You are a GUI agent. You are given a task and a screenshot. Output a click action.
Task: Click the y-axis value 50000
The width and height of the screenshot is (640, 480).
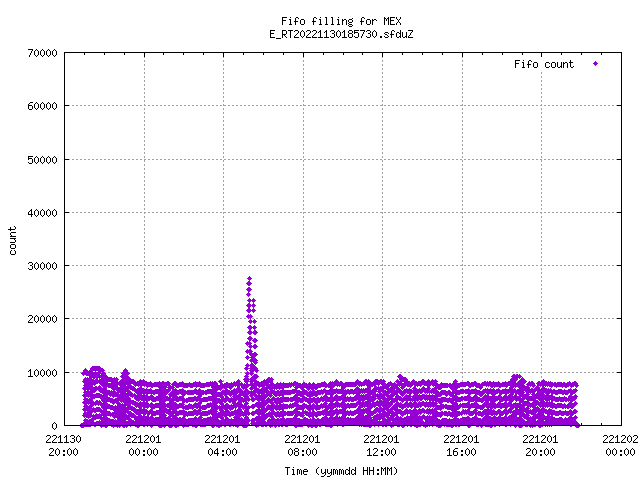[x=42, y=160]
